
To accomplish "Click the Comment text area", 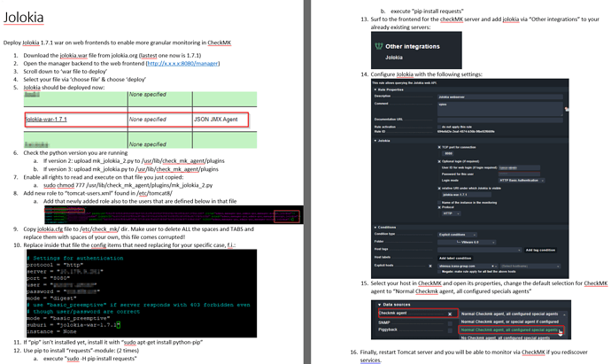I will [499, 108].
